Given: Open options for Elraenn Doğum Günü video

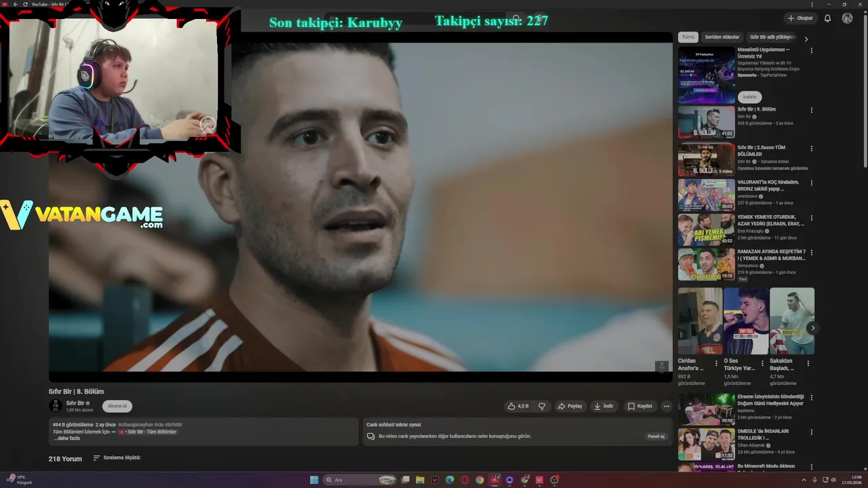Looking at the screenshot, I should (811, 398).
